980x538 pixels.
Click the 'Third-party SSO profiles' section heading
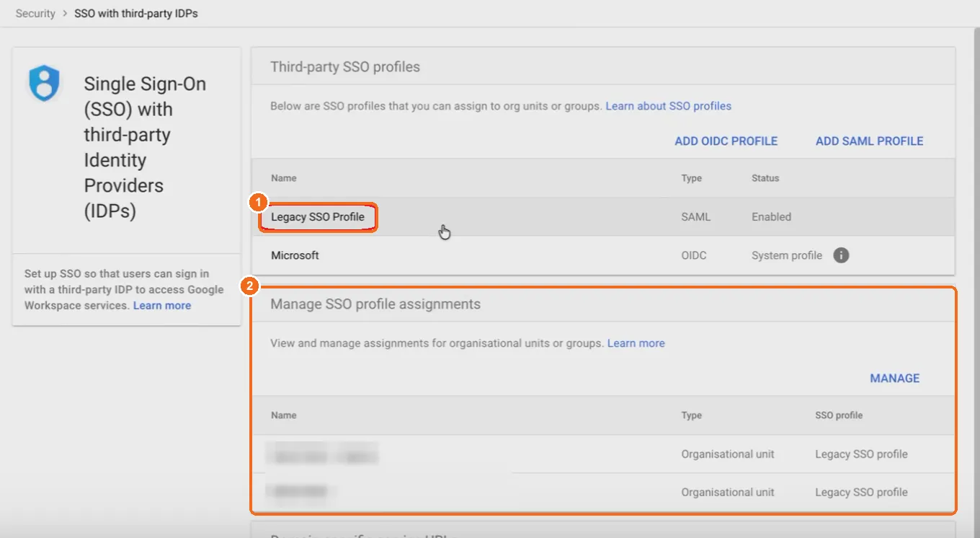click(345, 67)
